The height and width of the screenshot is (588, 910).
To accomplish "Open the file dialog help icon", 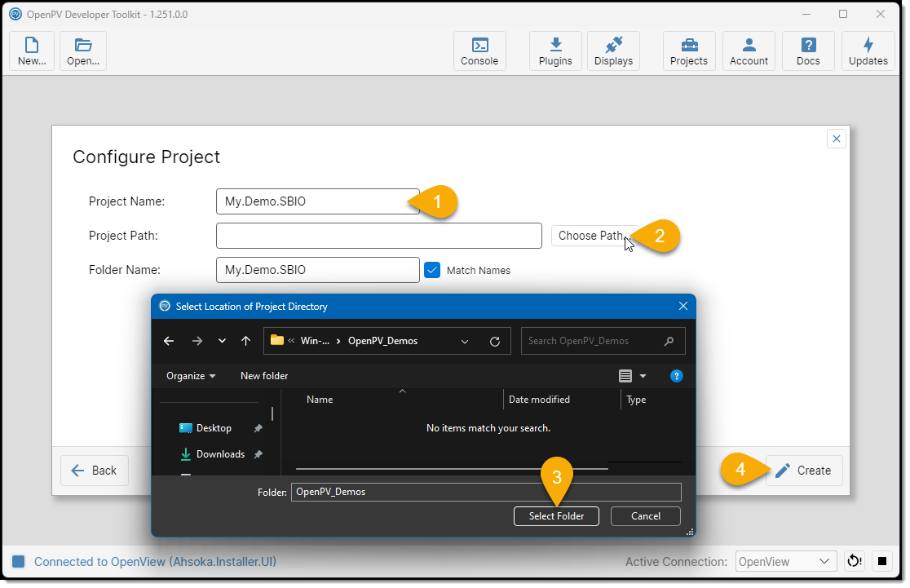I will (676, 376).
